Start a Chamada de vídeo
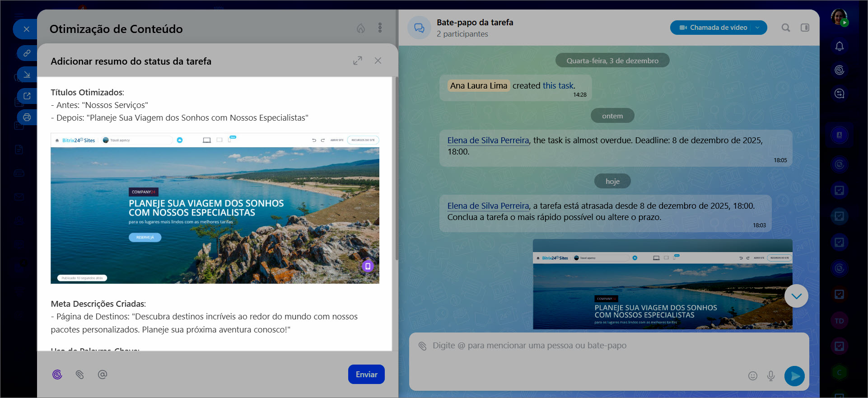Screen dimensions: 868x398 click(714, 28)
